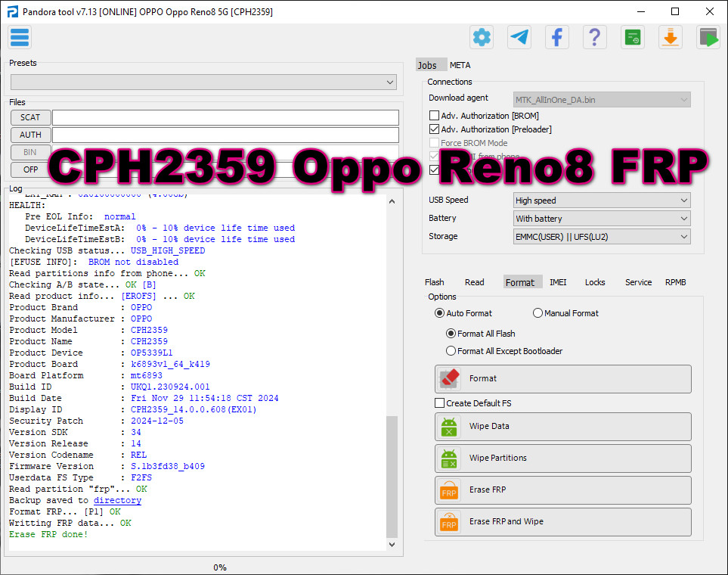
Task: Click Android icon on Wipe Partitions
Action: [449, 458]
